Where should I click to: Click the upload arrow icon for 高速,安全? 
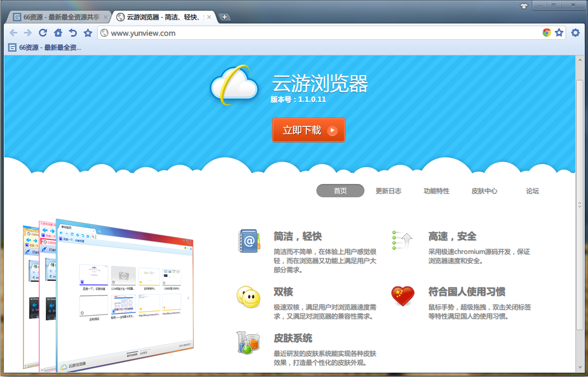point(402,240)
